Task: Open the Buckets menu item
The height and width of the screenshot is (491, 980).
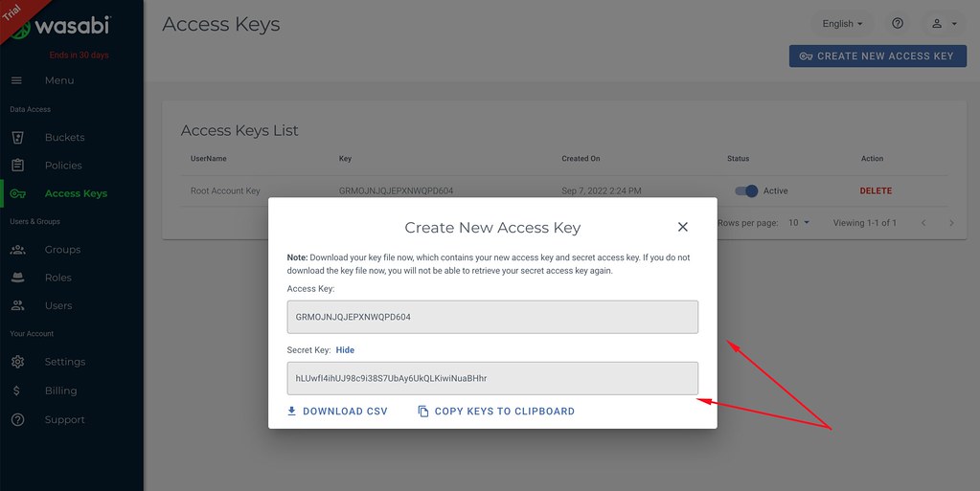Action: coord(64,138)
